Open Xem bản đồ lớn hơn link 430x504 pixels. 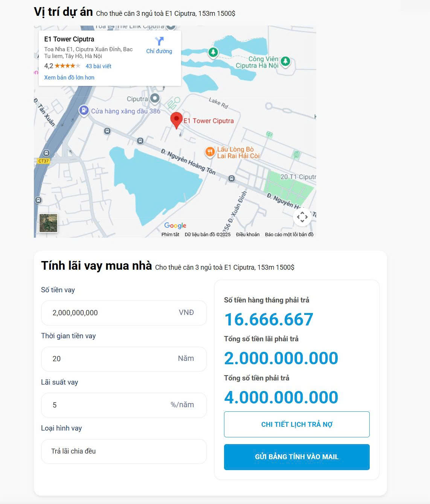coord(69,77)
